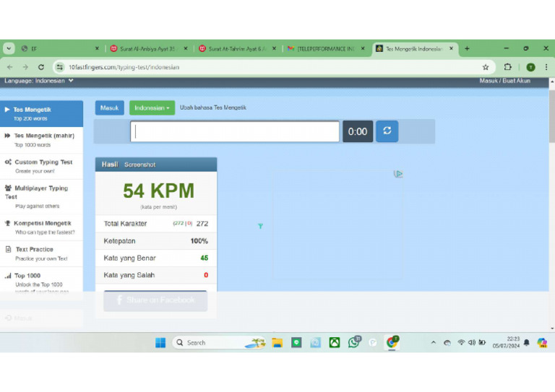The width and height of the screenshot is (555, 392).
Task: Click the ad choices icon on advertisement
Action: tap(399, 174)
